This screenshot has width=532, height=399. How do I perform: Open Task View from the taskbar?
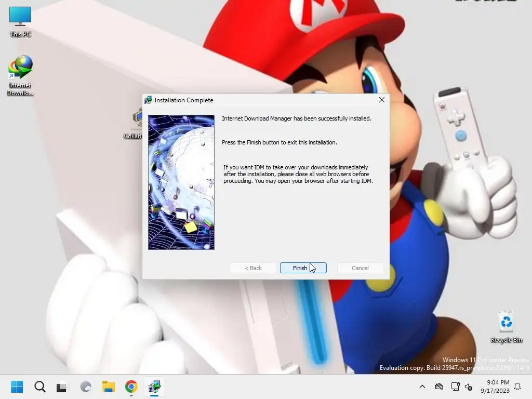(62, 387)
